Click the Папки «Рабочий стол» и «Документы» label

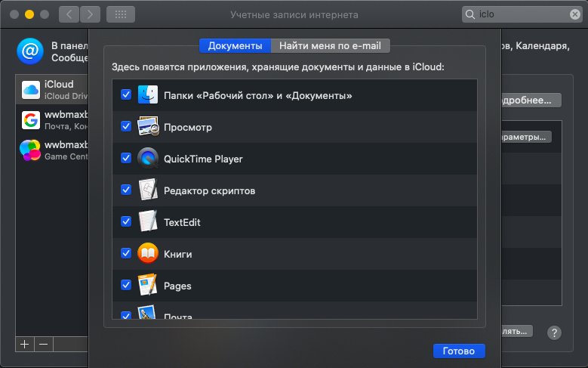pyautogui.click(x=258, y=95)
